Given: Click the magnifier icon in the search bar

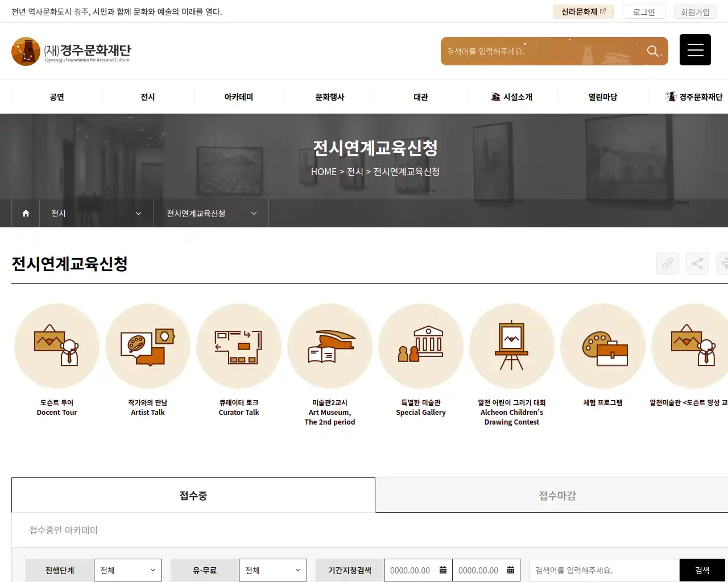Looking at the screenshot, I should pos(653,51).
